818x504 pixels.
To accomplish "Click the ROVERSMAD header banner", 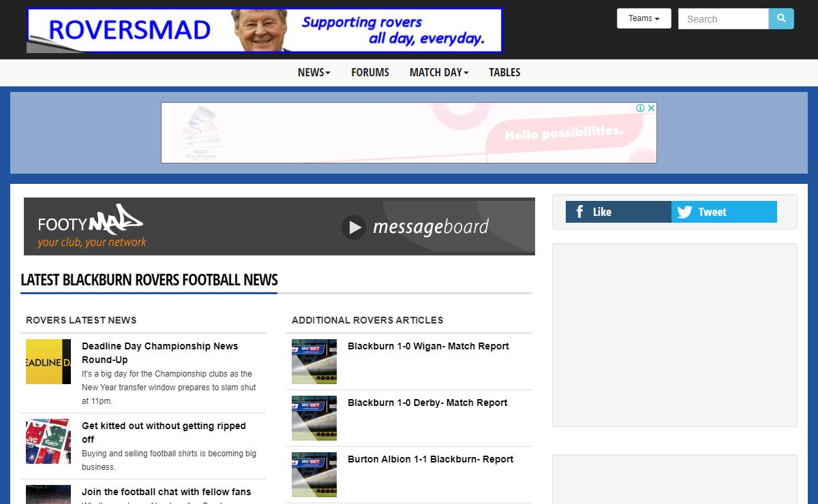I will click(264, 31).
